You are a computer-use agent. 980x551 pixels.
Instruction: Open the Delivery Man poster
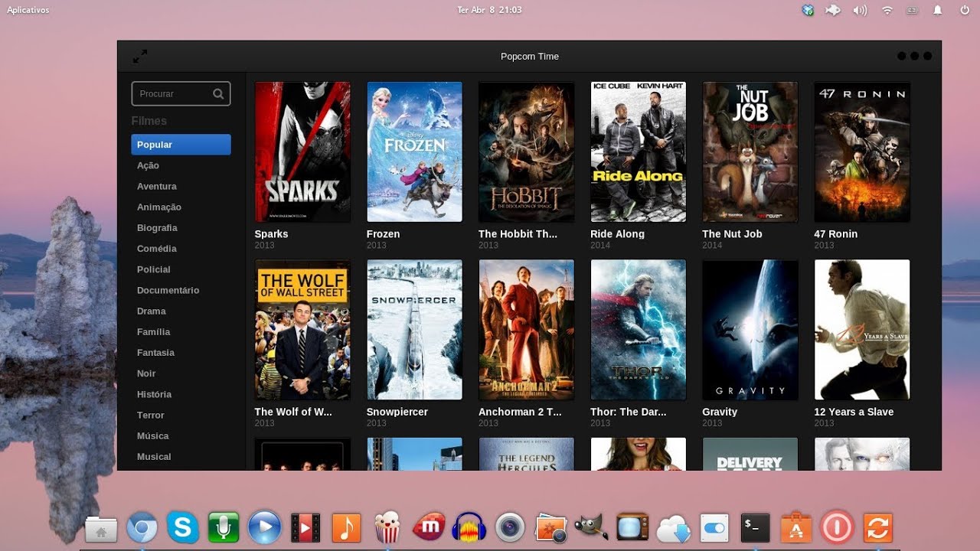coord(750,454)
